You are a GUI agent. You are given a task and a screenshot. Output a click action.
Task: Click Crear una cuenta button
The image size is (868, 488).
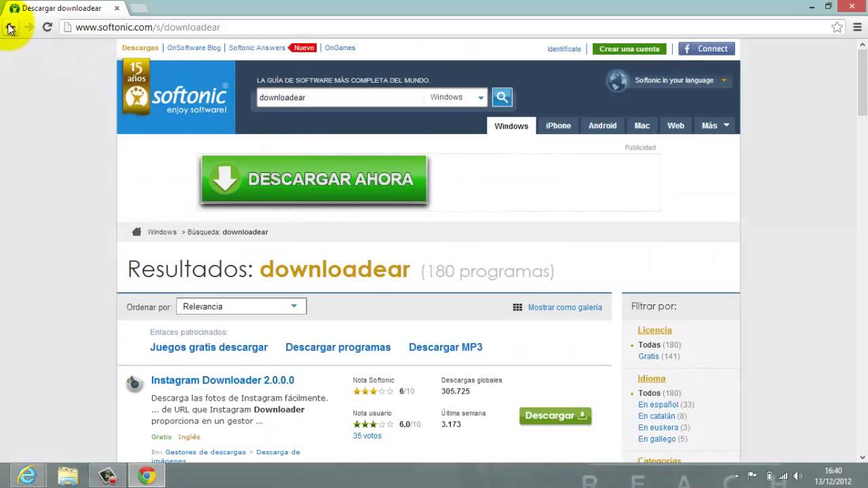[x=629, y=49]
